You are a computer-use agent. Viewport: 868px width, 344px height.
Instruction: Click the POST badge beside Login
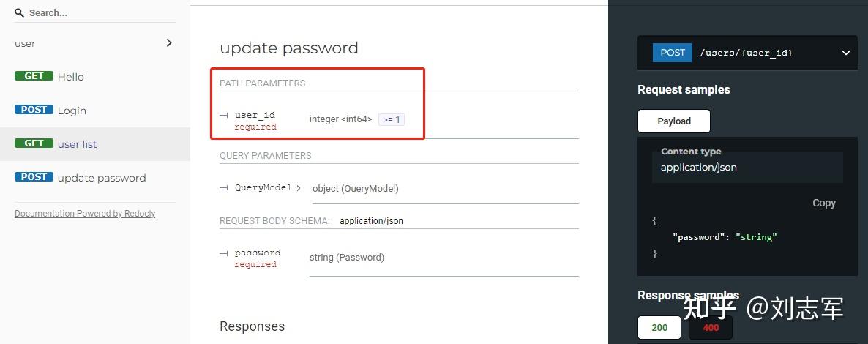pyautogui.click(x=34, y=110)
